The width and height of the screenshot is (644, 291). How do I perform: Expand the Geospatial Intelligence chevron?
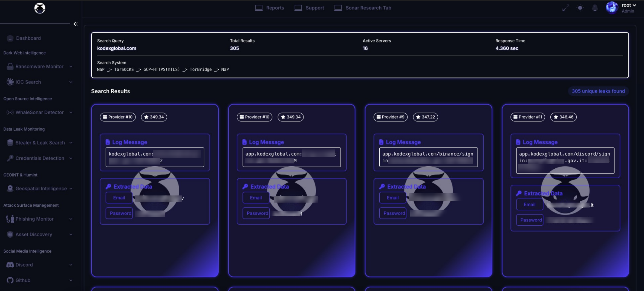[71, 188]
